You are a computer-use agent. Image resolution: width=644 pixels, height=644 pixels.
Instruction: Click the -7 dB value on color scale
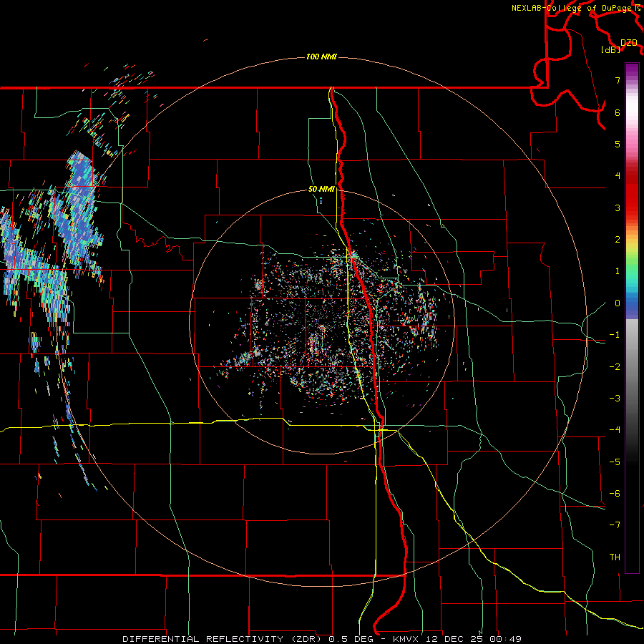(615, 525)
